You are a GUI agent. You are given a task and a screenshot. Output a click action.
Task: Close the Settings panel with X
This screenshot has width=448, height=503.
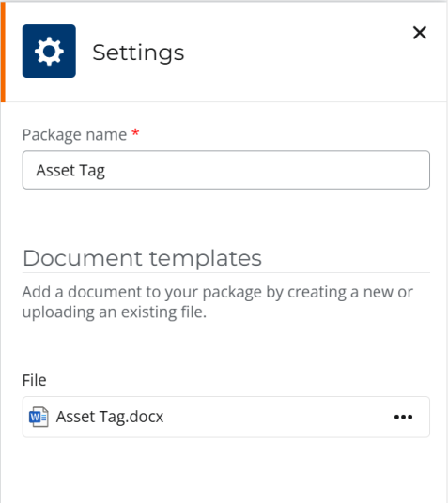420,33
